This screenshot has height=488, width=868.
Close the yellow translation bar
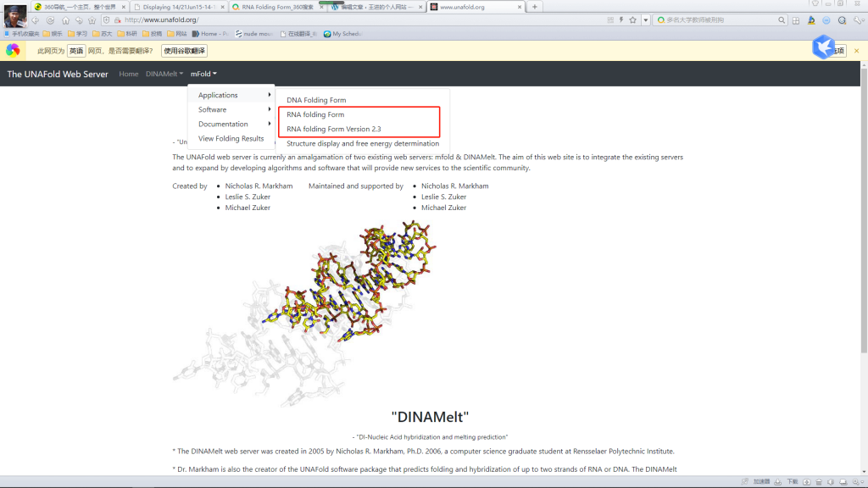856,51
